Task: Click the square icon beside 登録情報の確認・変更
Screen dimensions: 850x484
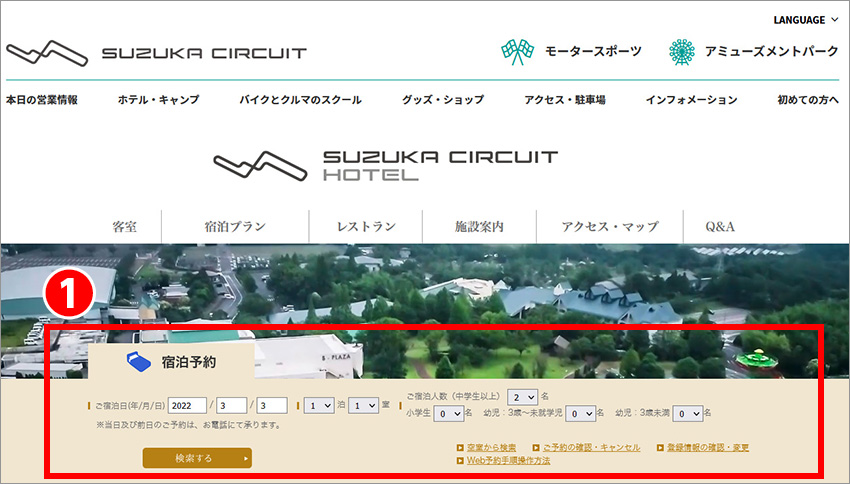Action: pos(660,448)
